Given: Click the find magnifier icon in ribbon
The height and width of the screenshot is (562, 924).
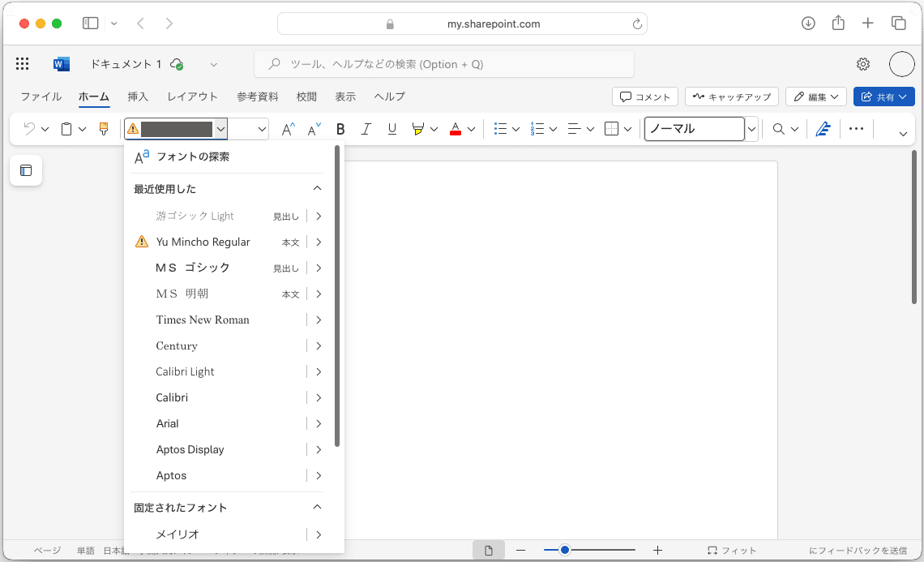Looking at the screenshot, I should (778, 129).
